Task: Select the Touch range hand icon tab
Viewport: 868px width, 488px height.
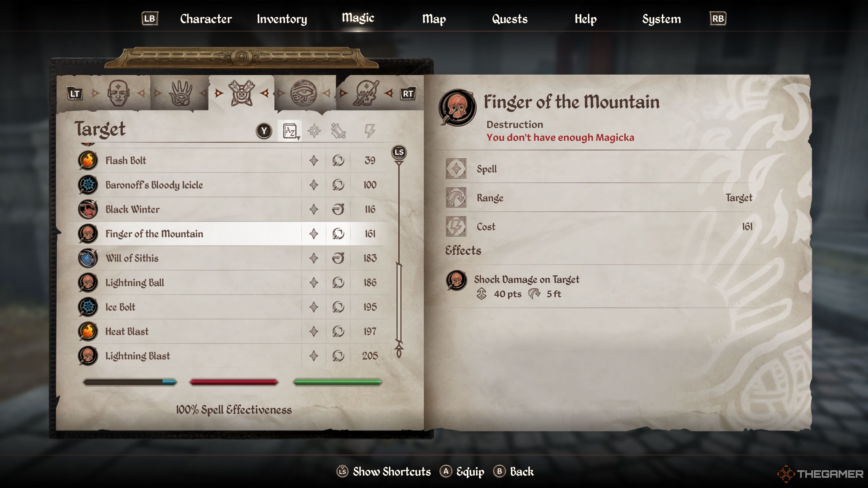Action: [180, 93]
